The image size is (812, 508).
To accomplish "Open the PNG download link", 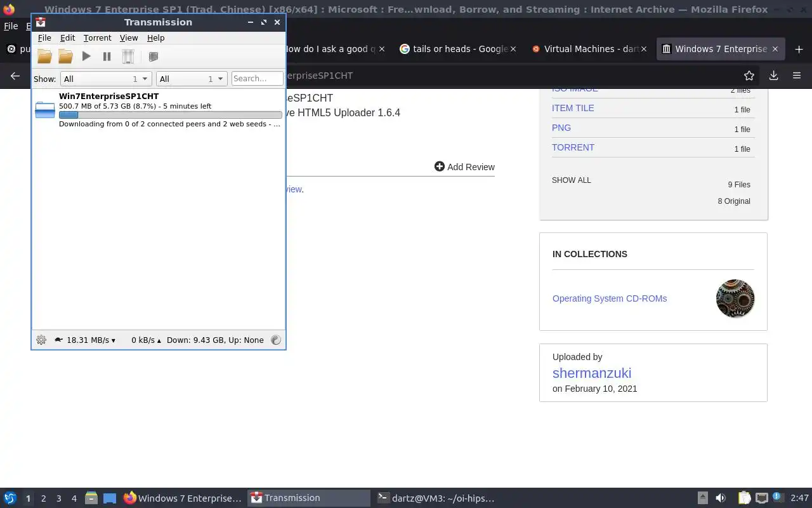I will click(x=561, y=128).
